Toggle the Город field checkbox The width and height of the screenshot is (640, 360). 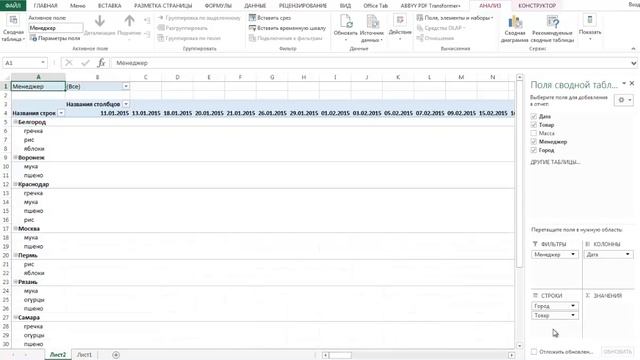[x=533, y=150]
